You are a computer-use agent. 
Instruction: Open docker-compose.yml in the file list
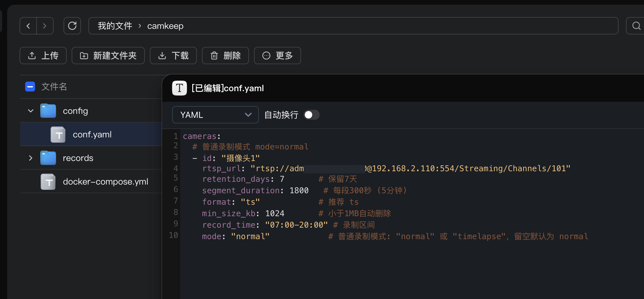pyautogui.click(x=105, y=181)
